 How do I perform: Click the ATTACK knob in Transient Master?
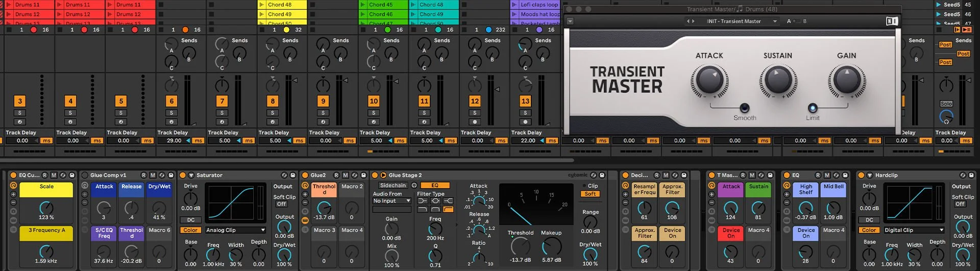(709, 80)
